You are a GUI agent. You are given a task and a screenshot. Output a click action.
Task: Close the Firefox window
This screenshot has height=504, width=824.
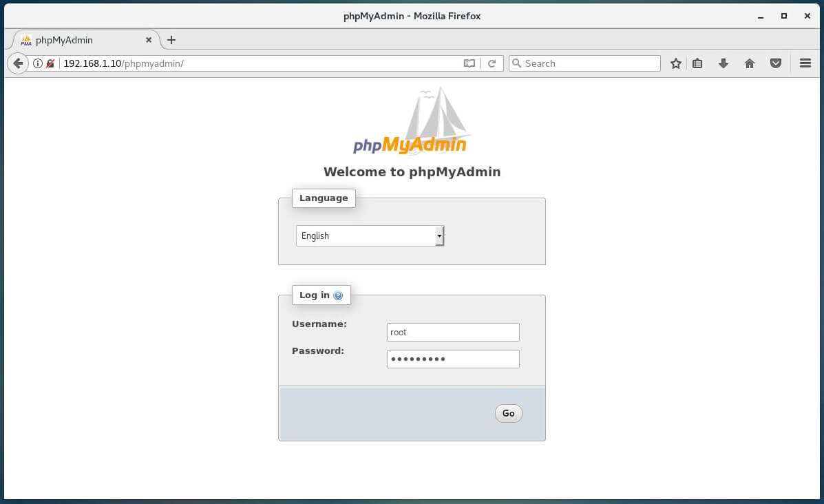[x=807, y=17]
